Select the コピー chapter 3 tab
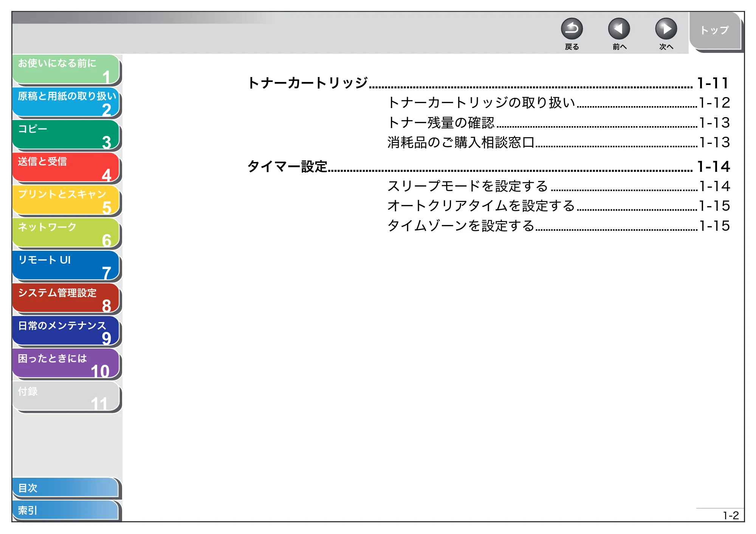This screenshot has width=756, height=534. 66,135
